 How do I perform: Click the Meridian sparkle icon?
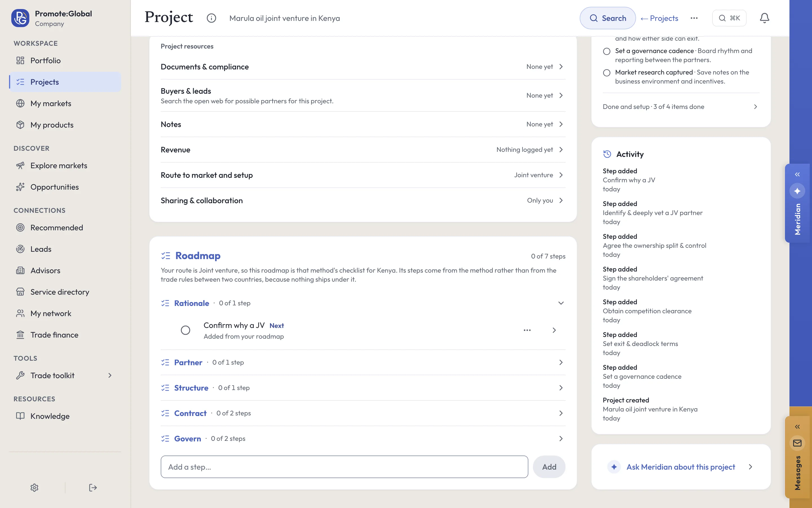point(797,191)
